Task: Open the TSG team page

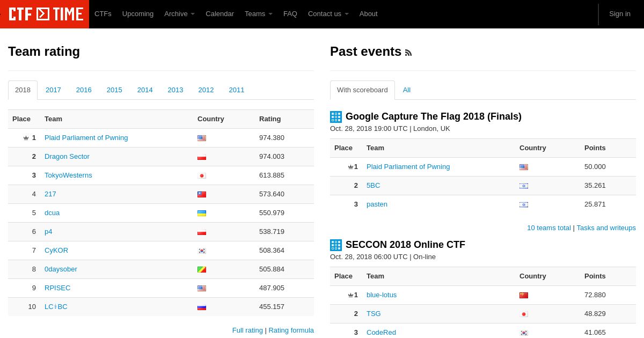Action: tap(374, 314)
